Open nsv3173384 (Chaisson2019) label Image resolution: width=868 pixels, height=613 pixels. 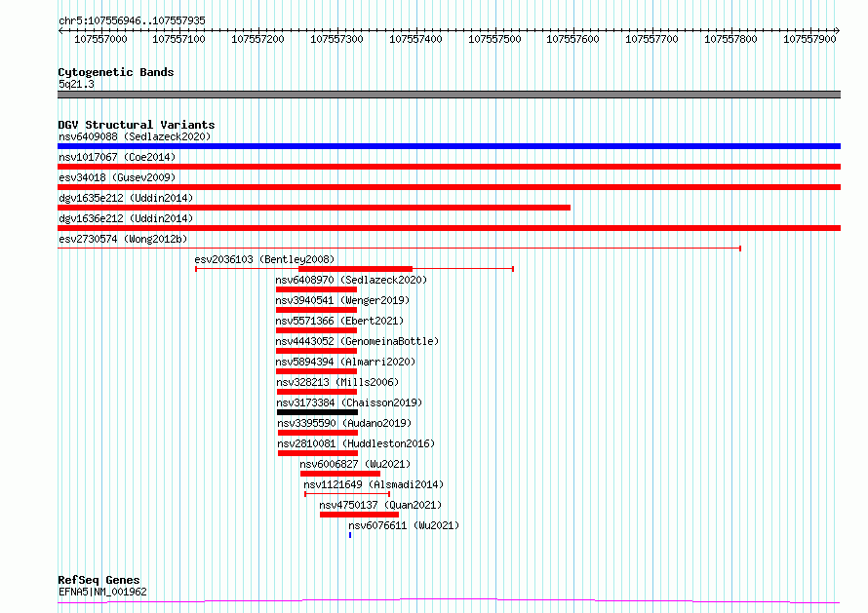(x=349, y=402)
